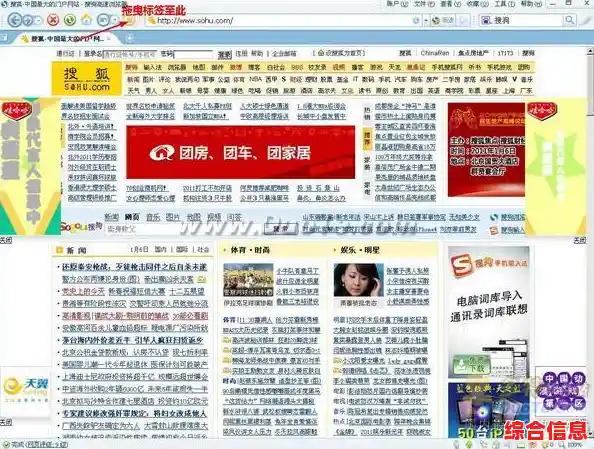The height and width of the screenshot is (449, 594).
Task: Reload the page with green refresh icon
Action: click(x=69, y=20)
